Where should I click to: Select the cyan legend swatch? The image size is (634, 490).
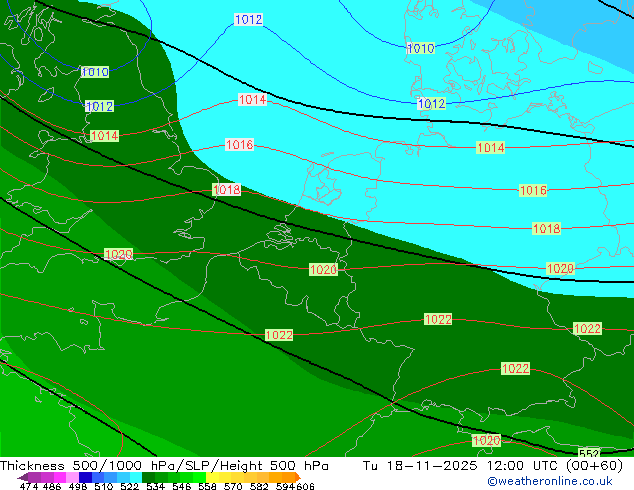pos(136,477)
